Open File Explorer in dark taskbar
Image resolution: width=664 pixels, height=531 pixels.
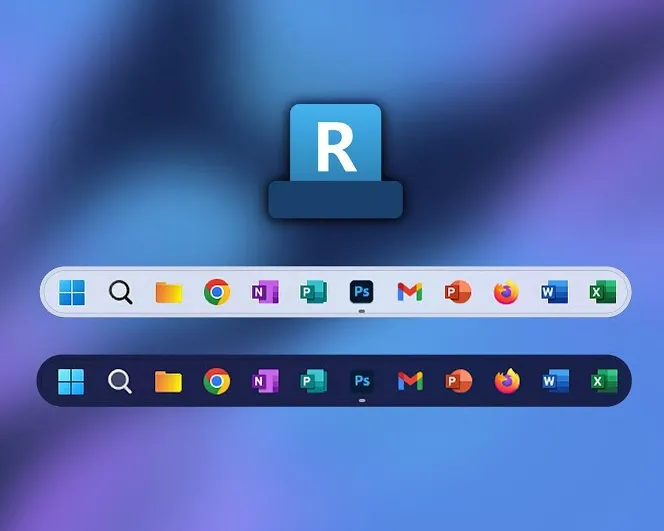(x=169, y=382)
